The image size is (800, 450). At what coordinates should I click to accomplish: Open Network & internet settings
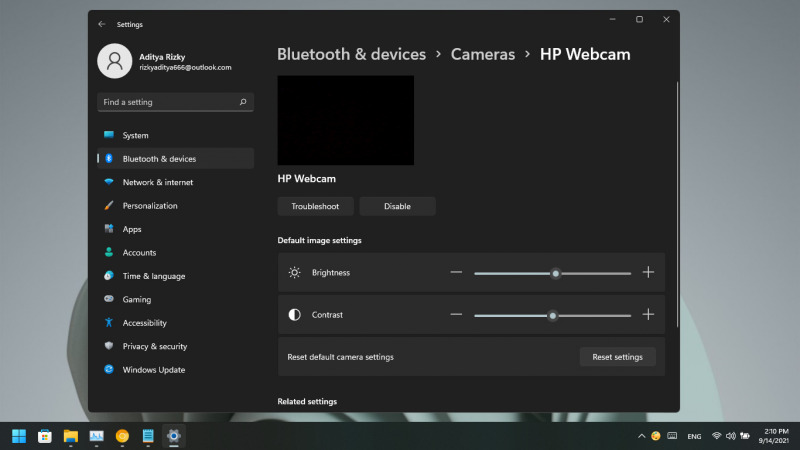[176, 182]
